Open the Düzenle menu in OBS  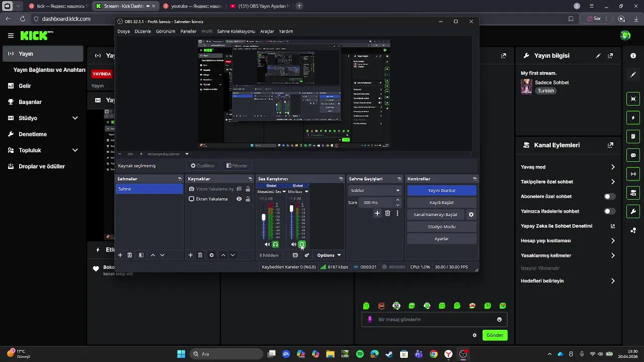click(x=143, y=31)
